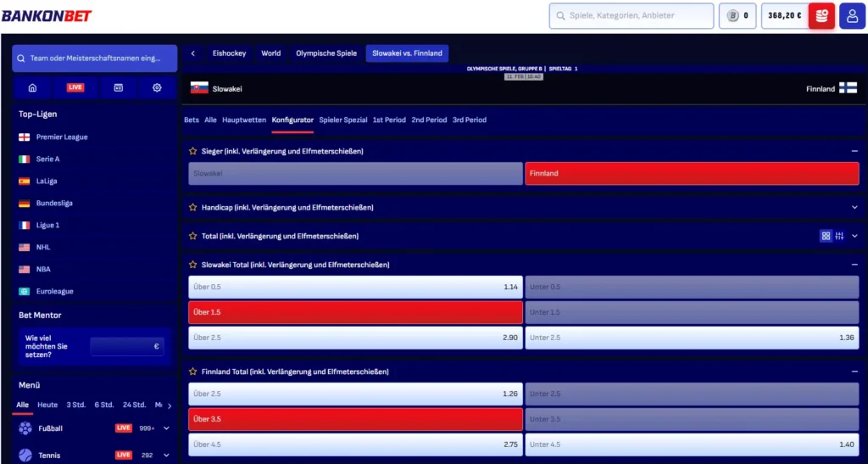Switch Total market to slider view icon
The width and height of the screenshot is (868, 464).
coord(839,236)
